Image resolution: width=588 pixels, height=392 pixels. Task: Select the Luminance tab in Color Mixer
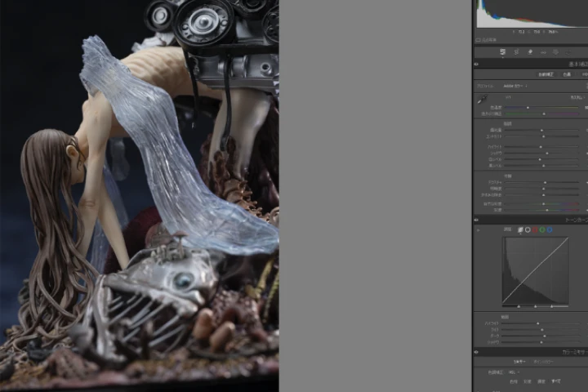541,381
